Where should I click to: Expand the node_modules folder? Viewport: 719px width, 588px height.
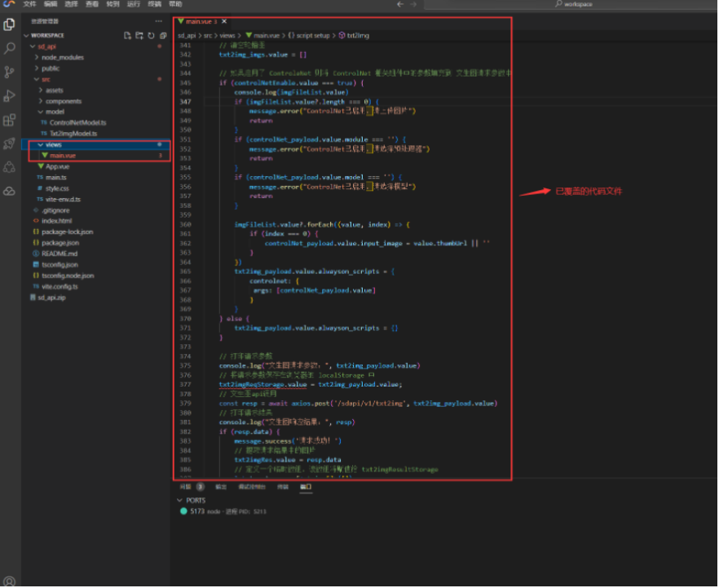[x=37, y=57]
